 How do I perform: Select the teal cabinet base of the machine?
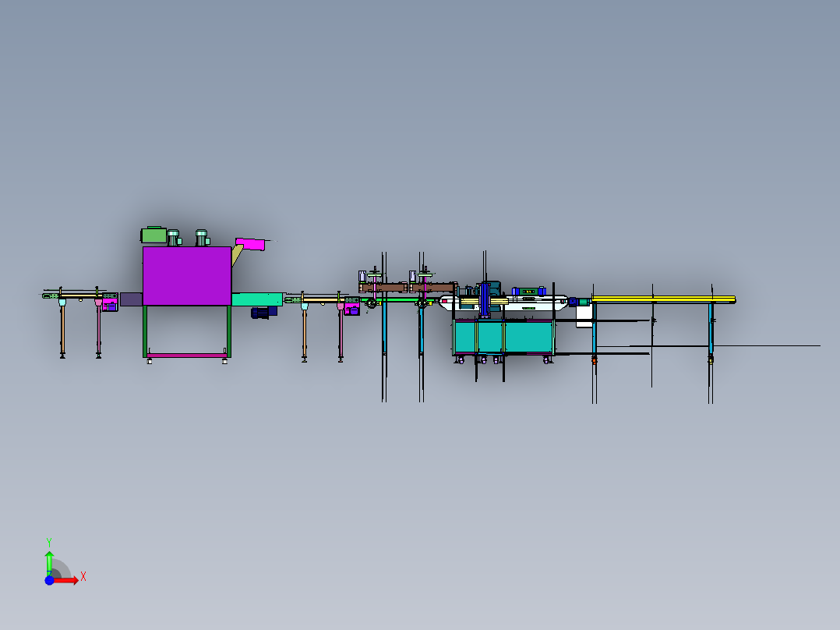[503, 336]
